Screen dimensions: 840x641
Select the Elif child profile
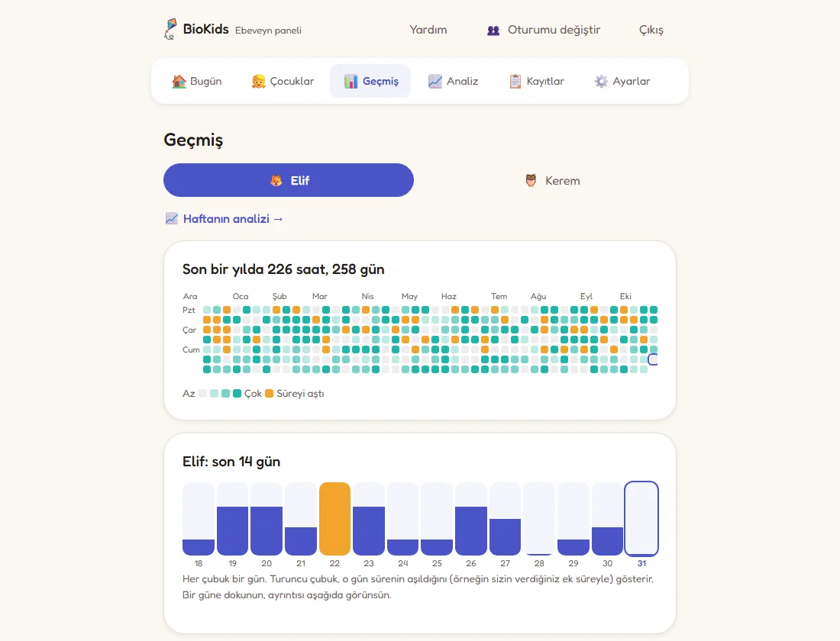coord(288,180)
